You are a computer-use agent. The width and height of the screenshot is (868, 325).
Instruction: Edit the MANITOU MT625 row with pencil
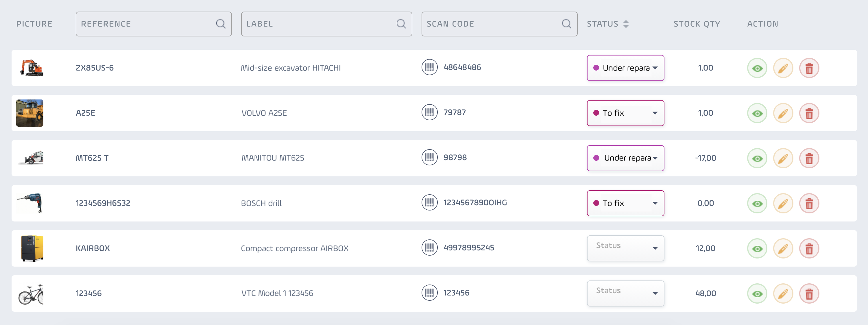tap(783, 158)
